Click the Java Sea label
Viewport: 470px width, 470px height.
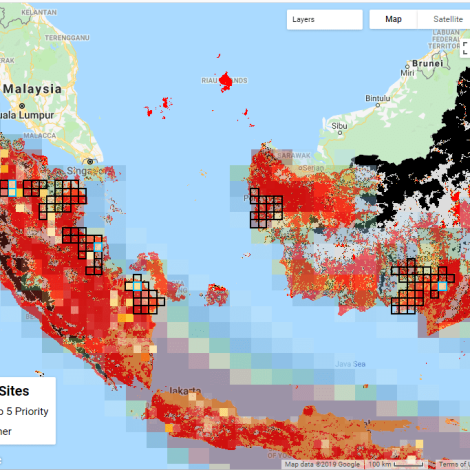point(350,364)
